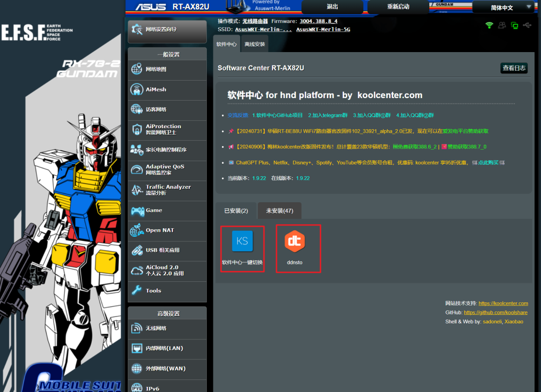The width and height of the screenshot is (541, 392).
Task: Click the Traffic Analyzer icon
Action: pos(137,190)
